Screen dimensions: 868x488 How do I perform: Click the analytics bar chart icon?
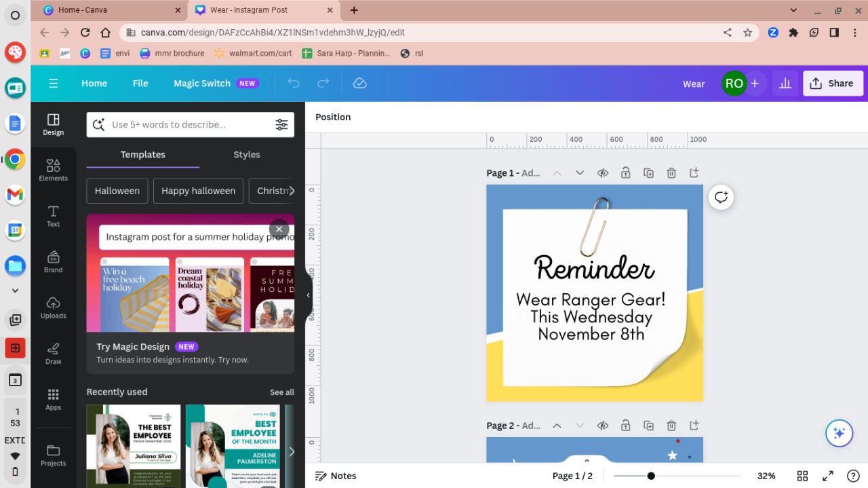[785, 83]
